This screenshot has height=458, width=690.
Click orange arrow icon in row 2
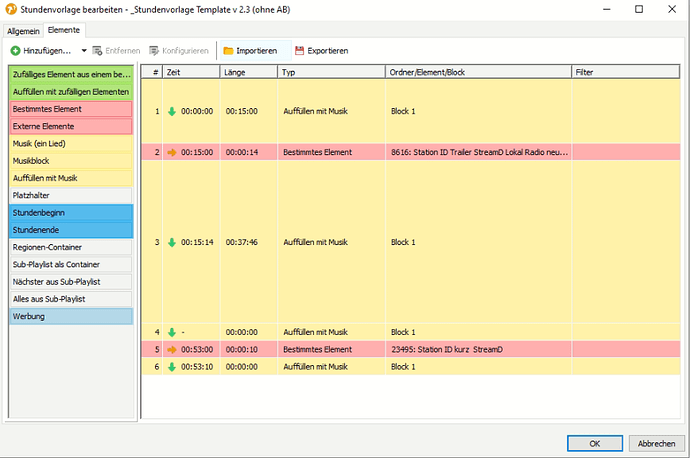tap(171, 152)
